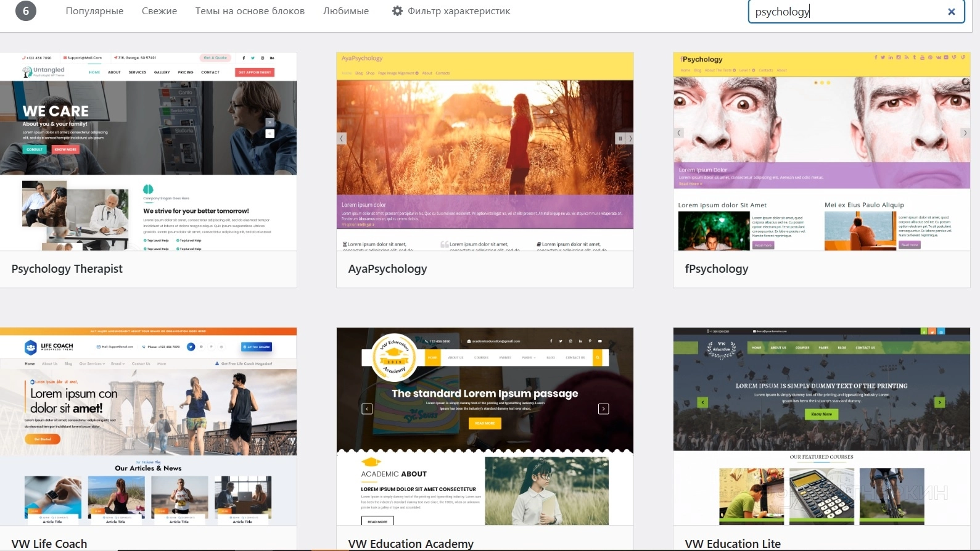Screen dimensions: 980x551
Task: Click the Psychology Therapist theme name
Action: click(67, 269)
